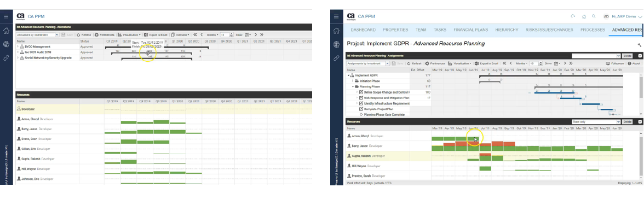Screen dimensions: 644x199
Task: Open the Assignments by Investment dropdown
Action: [367, 63]
